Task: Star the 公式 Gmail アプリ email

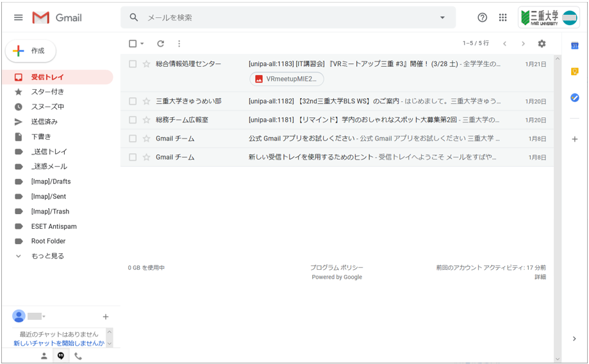Action: (147, 138)
